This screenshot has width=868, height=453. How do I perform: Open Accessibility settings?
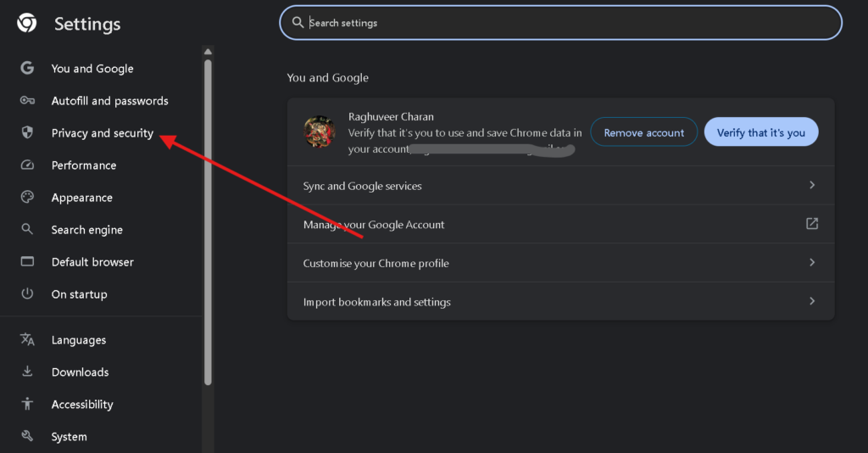pyautogui.click(x=82, y=405)
